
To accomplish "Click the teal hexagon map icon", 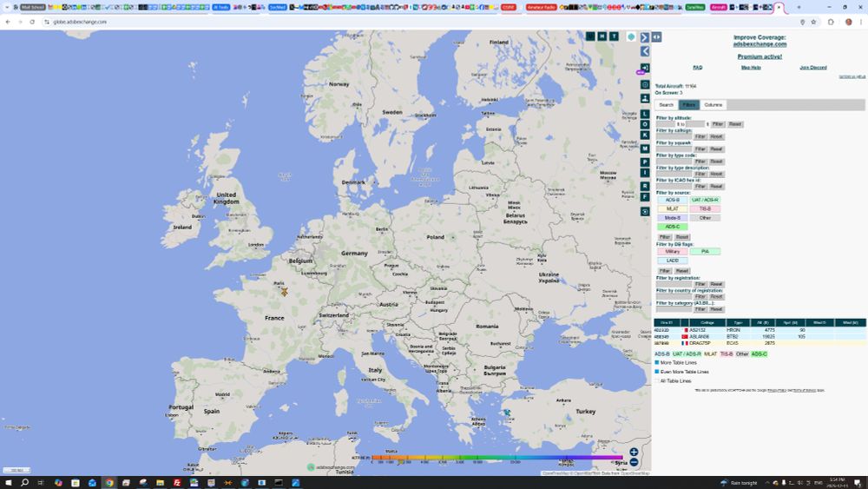I will coord(631,36).
